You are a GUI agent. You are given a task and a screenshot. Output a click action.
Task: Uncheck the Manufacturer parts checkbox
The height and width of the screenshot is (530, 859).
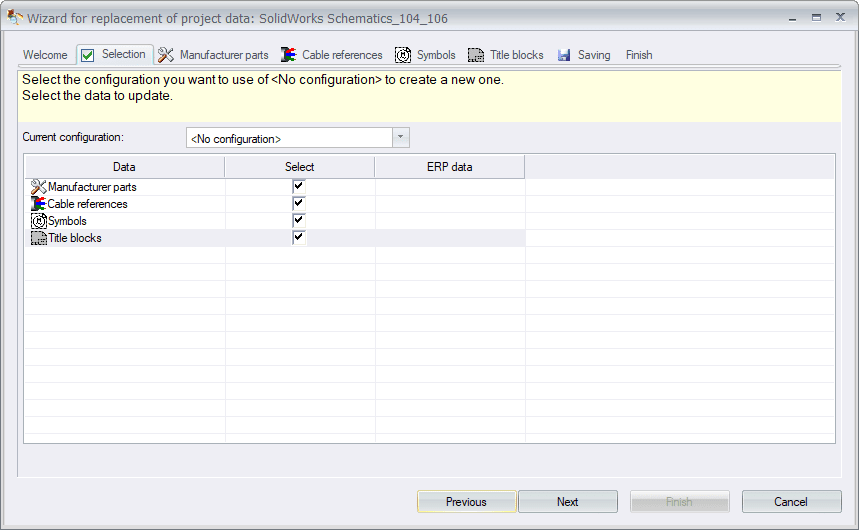(x=299, y=186)
